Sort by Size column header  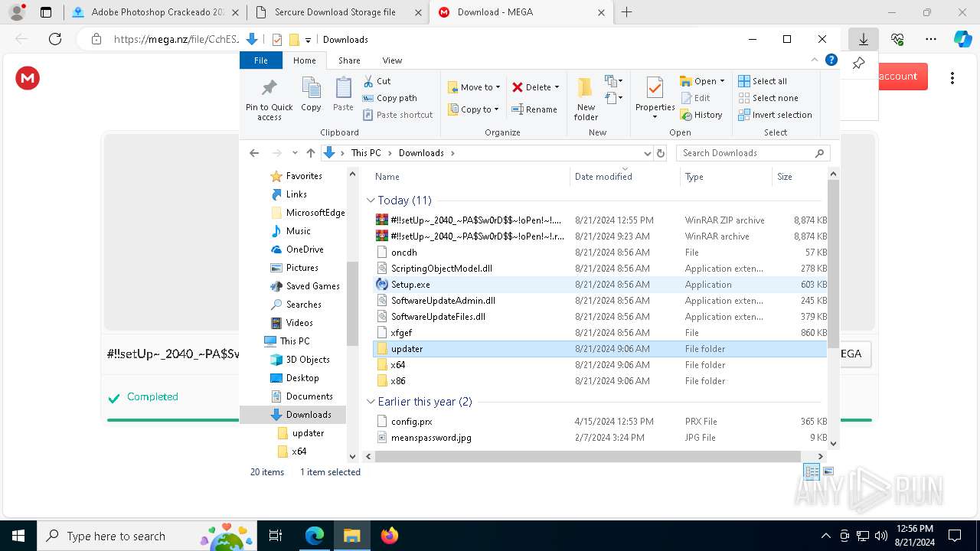pyautogui.click(x=799, y=177)
